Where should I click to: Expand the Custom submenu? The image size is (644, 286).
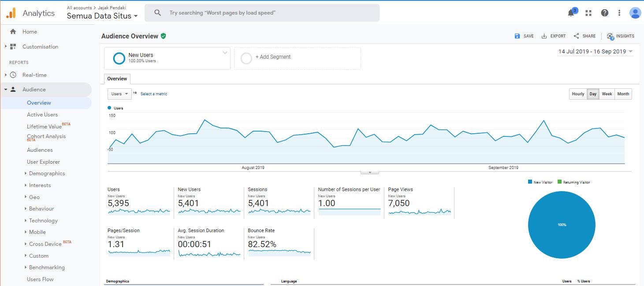(x=26, y=256)
